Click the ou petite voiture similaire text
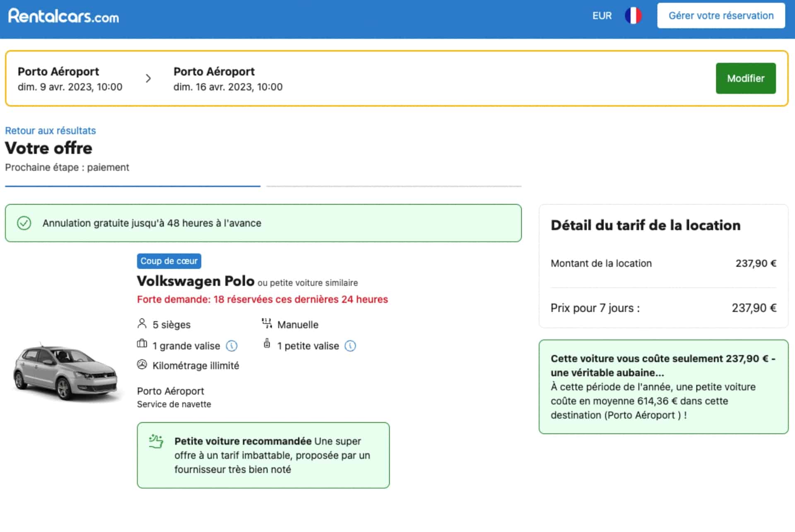The image size is (795, 532). click(308, 283)
